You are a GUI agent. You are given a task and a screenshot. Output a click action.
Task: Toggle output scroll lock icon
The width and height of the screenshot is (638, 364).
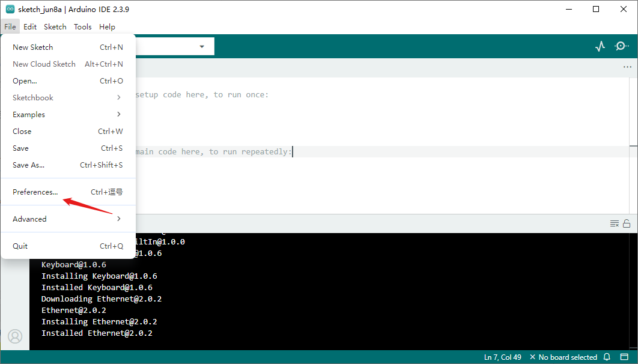click(627, 223)
